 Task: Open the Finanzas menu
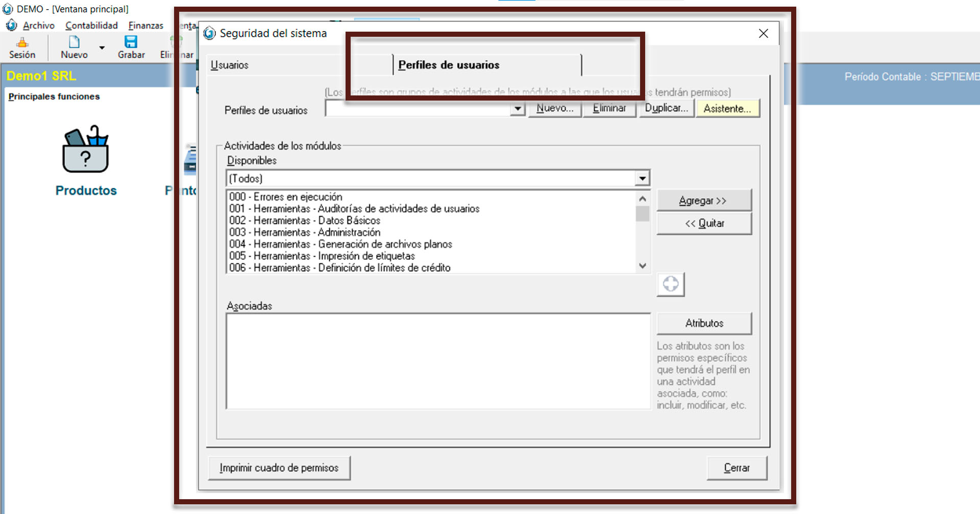145,26
